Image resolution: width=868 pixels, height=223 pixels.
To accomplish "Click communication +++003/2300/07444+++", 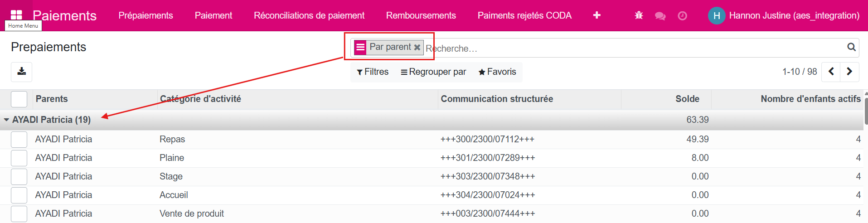I will pos(488,213).
